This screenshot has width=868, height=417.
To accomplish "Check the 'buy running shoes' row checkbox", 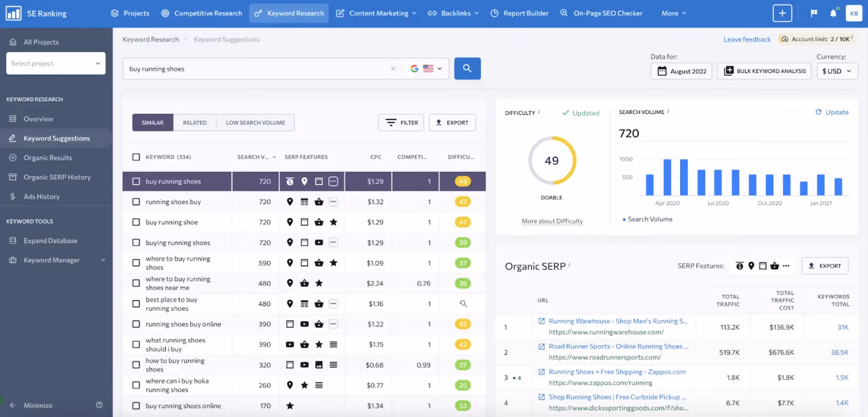I will point(136,181).
